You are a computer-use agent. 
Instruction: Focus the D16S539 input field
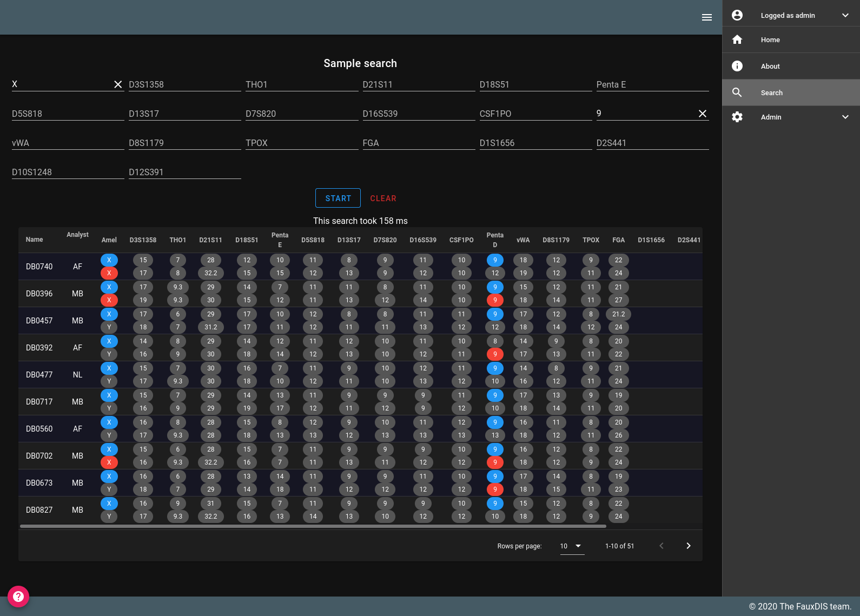point(419,114)
